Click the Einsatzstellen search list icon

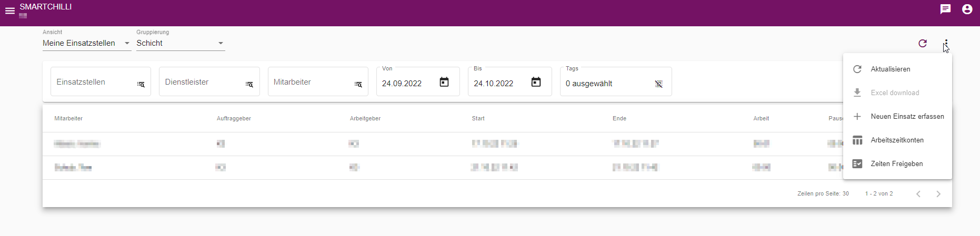click(x=141, y=84)
